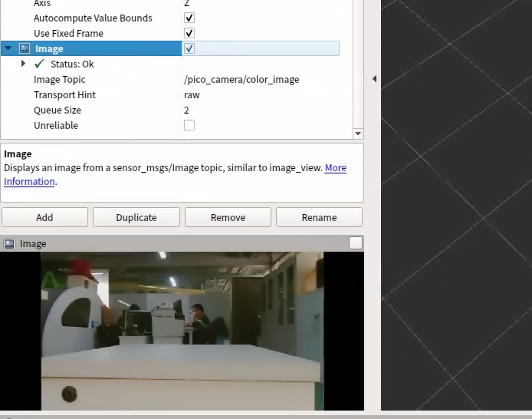
Task: Enable the Unreliable checkbox
Action: coord(189,125)
